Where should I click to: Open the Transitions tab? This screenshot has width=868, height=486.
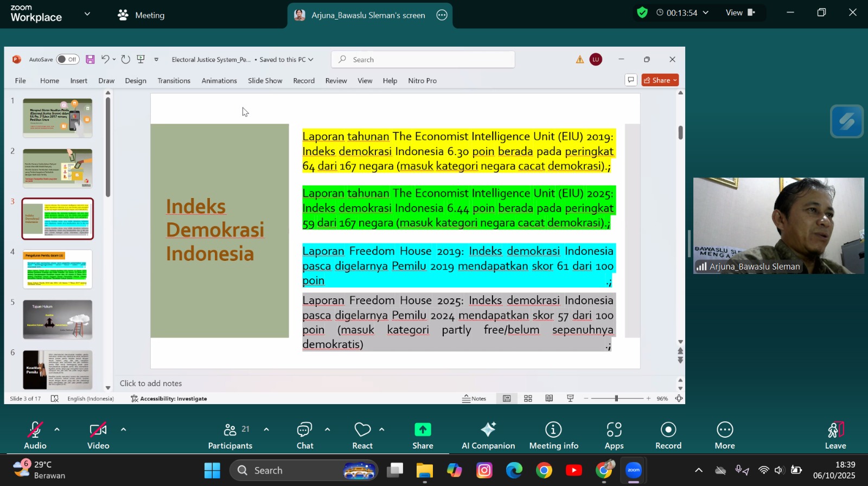(x=174, y=80)
